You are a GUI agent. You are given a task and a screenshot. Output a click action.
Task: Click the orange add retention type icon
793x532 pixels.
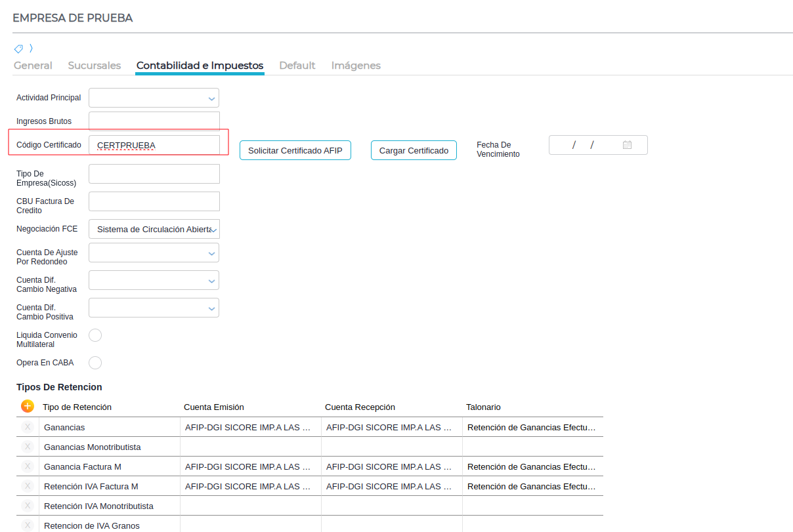(28, 406)
